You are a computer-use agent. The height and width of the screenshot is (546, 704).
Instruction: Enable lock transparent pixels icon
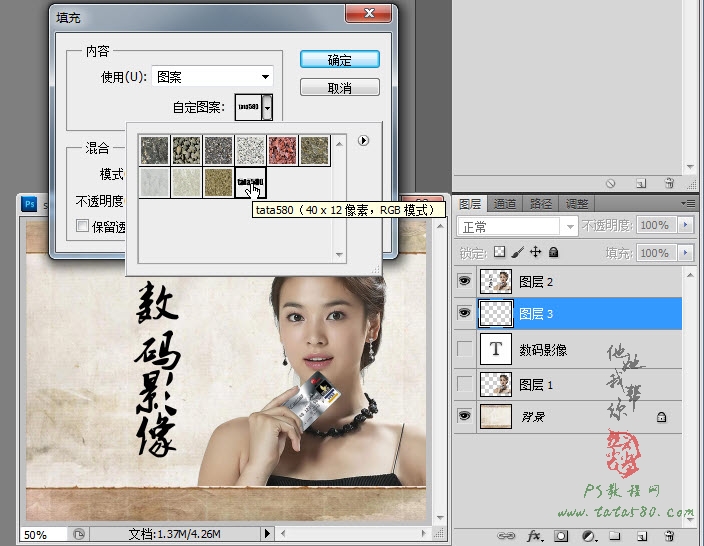point(499,252)
